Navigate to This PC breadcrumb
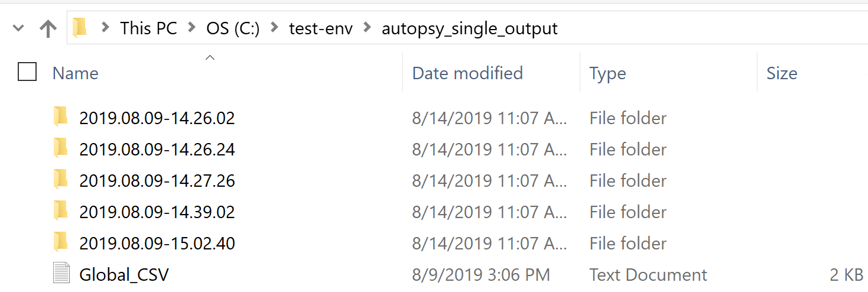 click(148, 28)
